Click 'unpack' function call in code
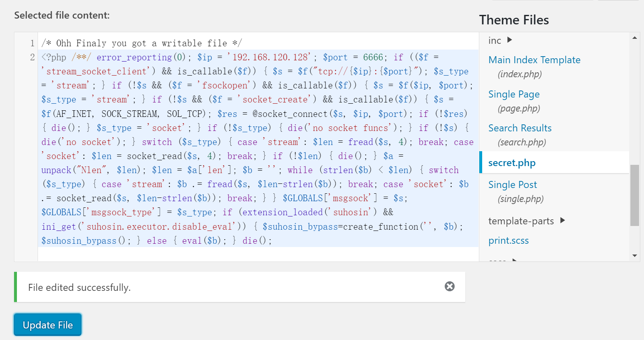The image size is (644, 340). tap(57, 170)
